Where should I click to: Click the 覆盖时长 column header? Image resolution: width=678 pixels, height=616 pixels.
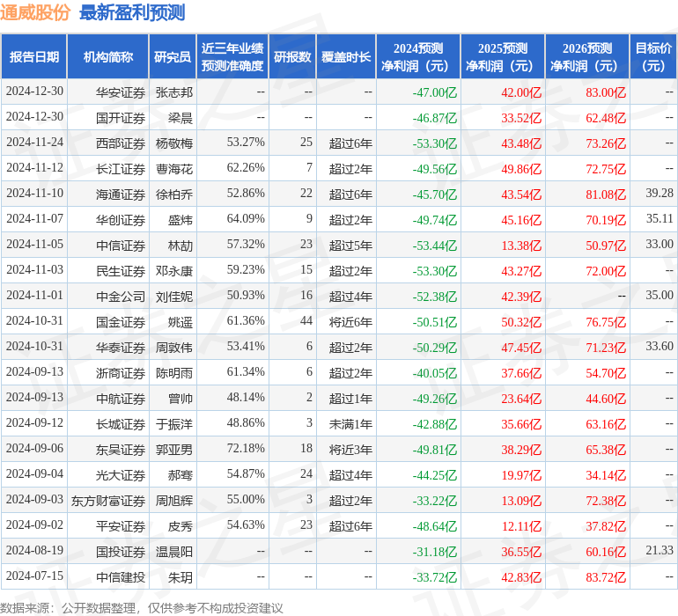pos(345,57)
